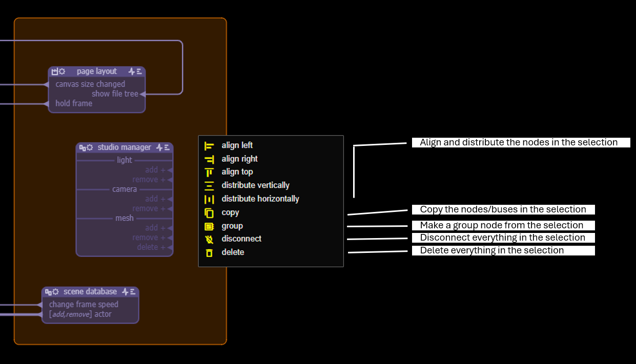Click the yellow unplug disconnect icon
The width and height of the screenshot is (636, 364).
click(x=209, y=239)
